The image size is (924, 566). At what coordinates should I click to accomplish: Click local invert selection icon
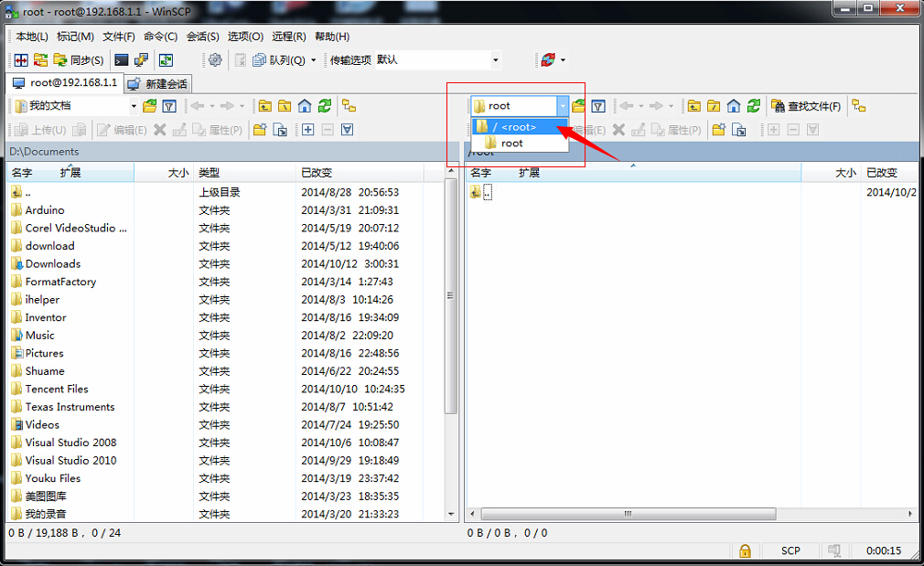pyautogui.click(x=347, y=130)
